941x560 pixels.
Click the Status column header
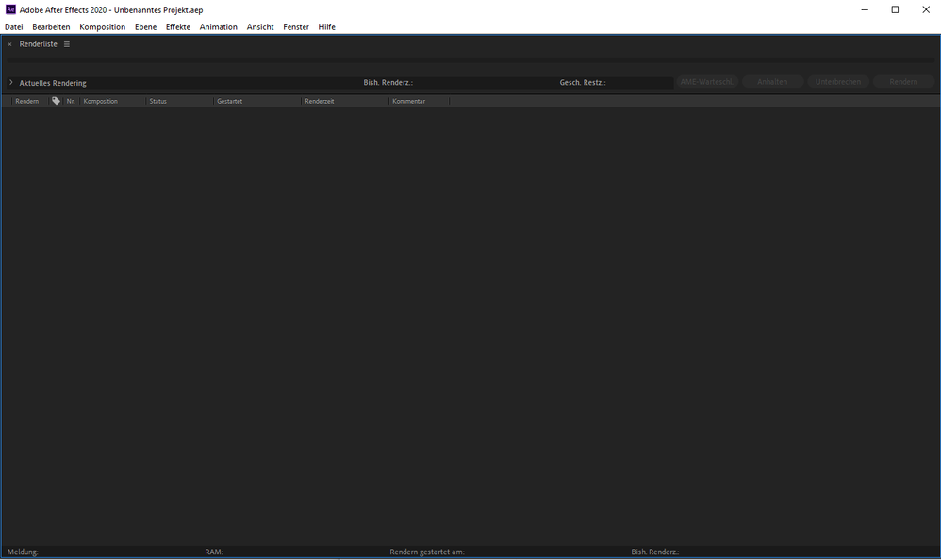coord(157,101)
